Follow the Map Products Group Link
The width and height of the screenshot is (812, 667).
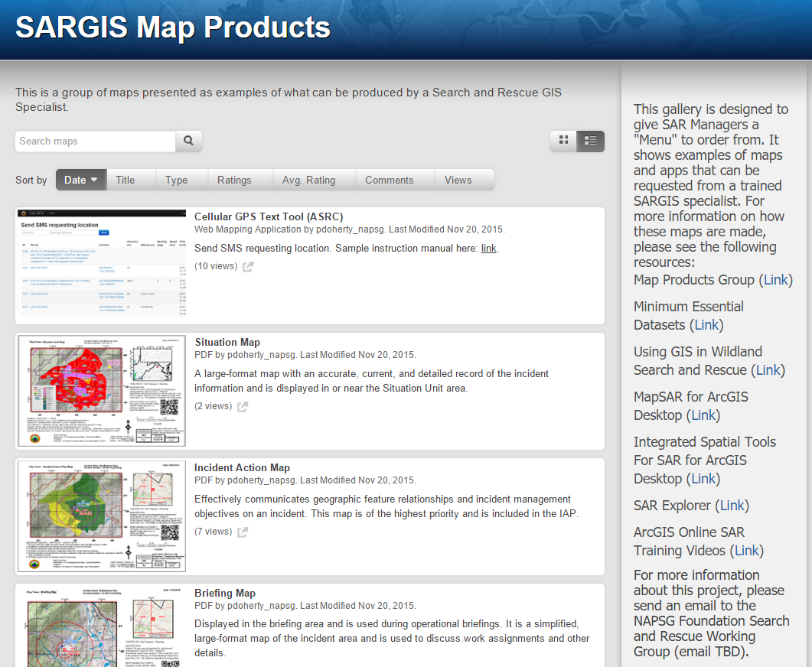click(776, 280)
